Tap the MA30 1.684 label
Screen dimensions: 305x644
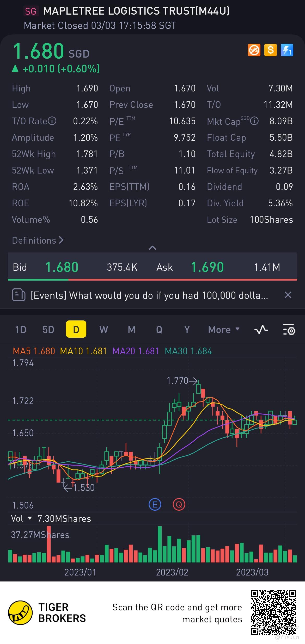188,351
